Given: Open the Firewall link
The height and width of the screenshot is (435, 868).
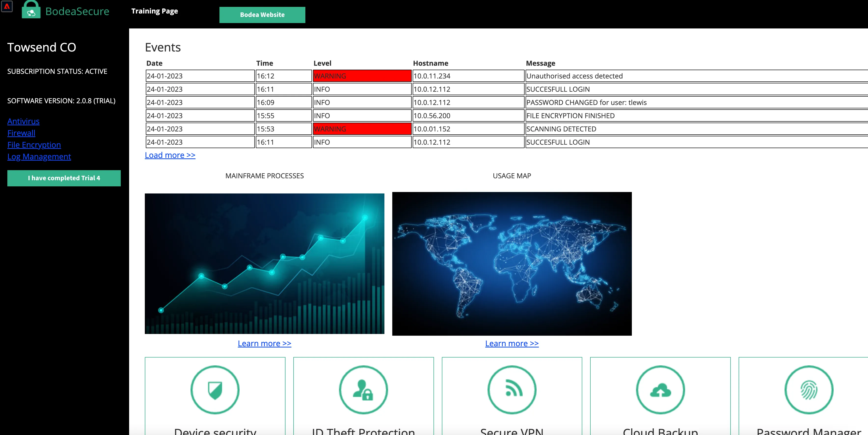Looking at the screenshot, I should coord(21,133).
